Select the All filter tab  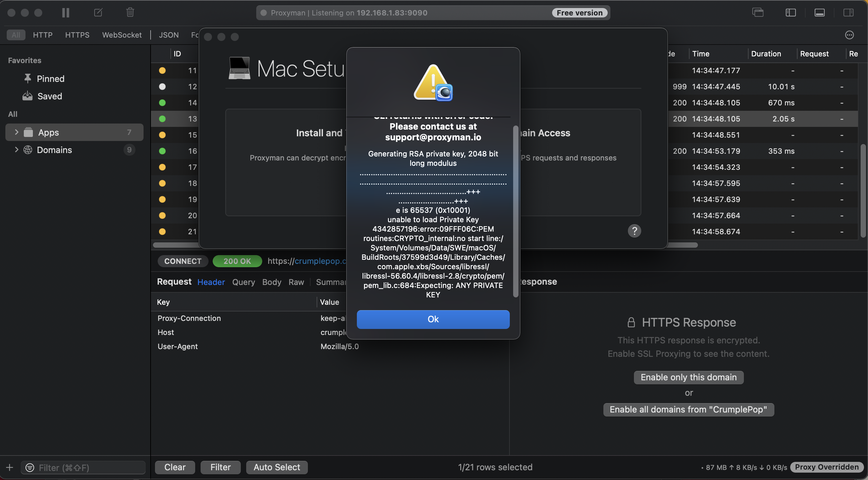point(16,35)
